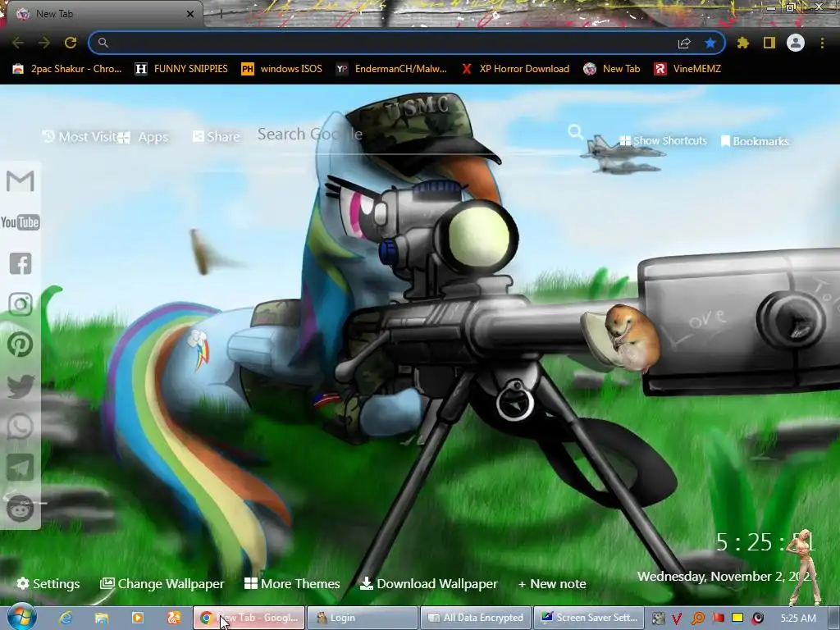Open XP Horror Download bookmark
This screenshot has height=630, width=840.
click(x=515, y=69)
